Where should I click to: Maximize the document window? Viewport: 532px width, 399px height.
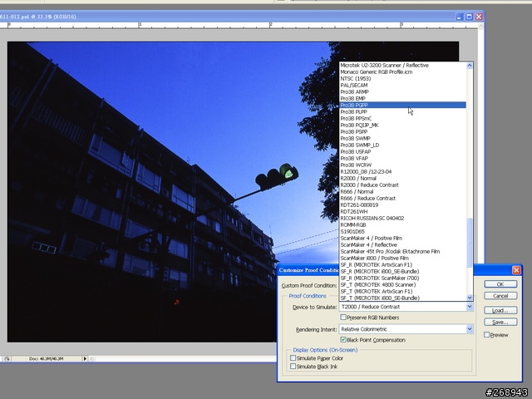coord(469,17)
